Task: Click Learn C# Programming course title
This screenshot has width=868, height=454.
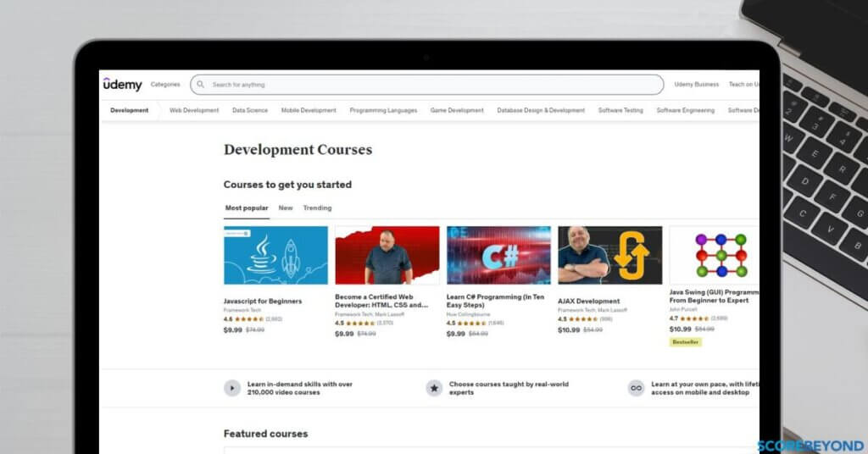Action: pyautogui.click(x=495, y=301)
